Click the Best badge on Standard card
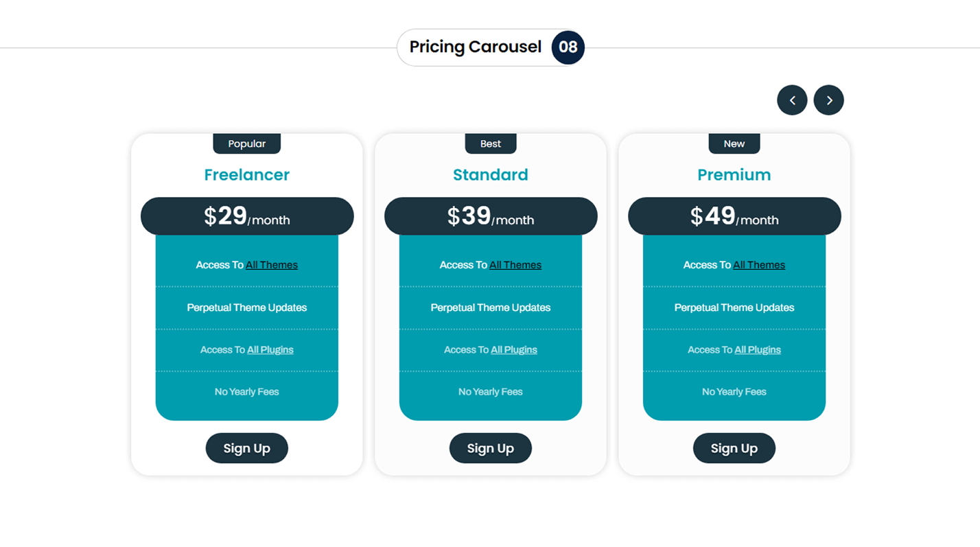Image resolution: width=980 pixels, height=547 pixels. (490, 143)
